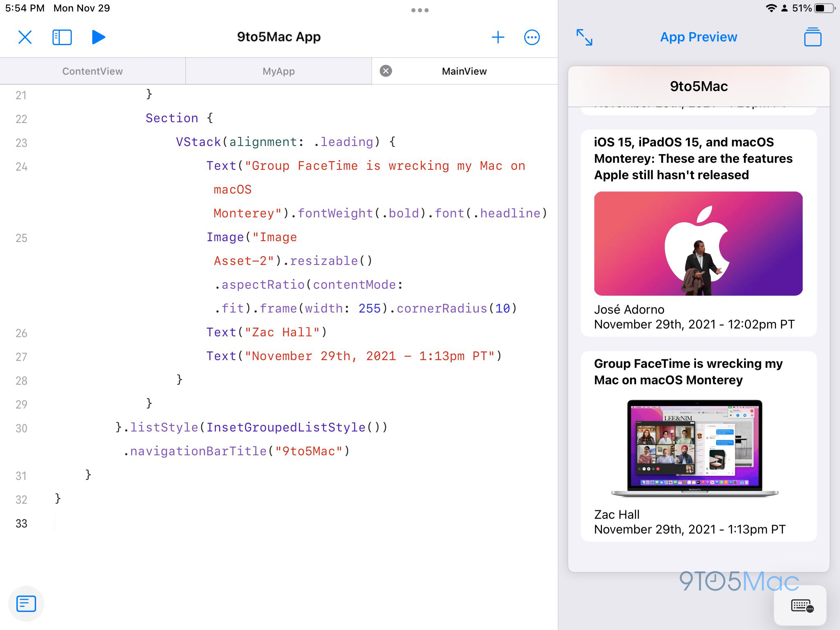This screenshot has width=840, height=630.
Task: Switch to the MyApp tab
Action: click(x=278, y=71)
